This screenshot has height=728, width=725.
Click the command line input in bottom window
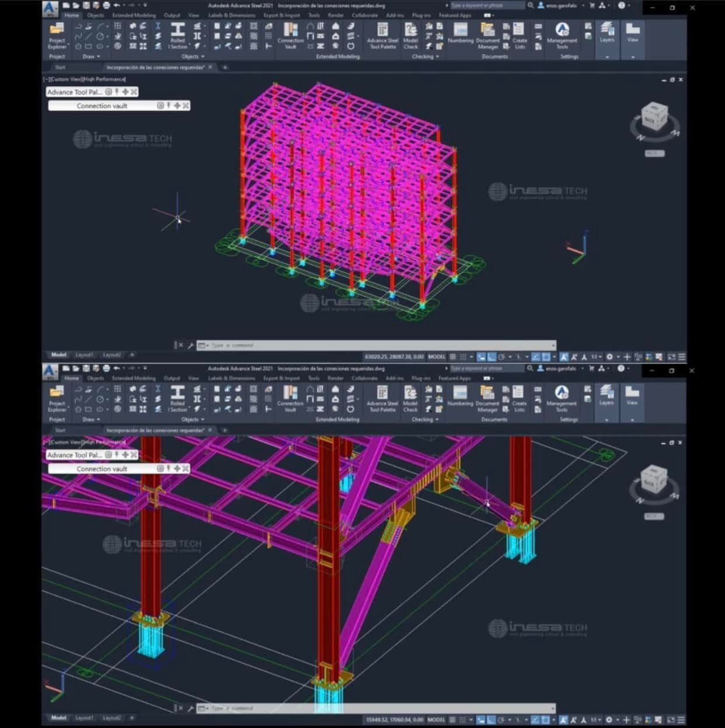(x=377, y=708)
